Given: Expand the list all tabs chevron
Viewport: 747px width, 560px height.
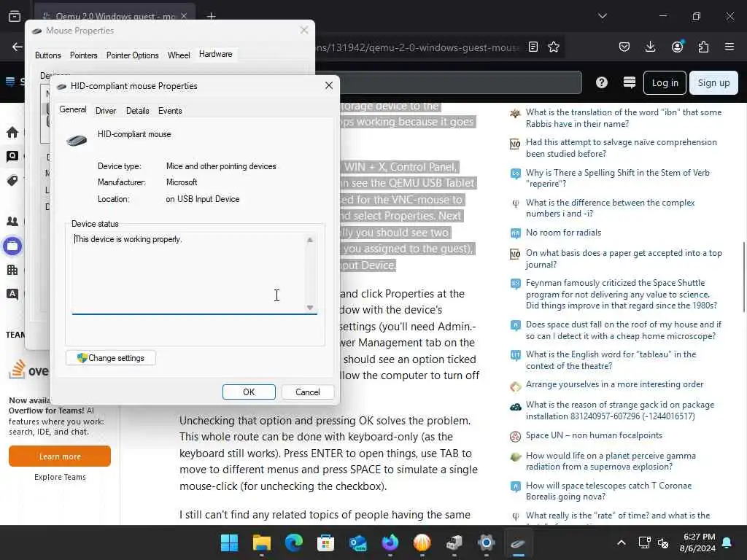Looking at the screenshot, I should tap(603, 16).
